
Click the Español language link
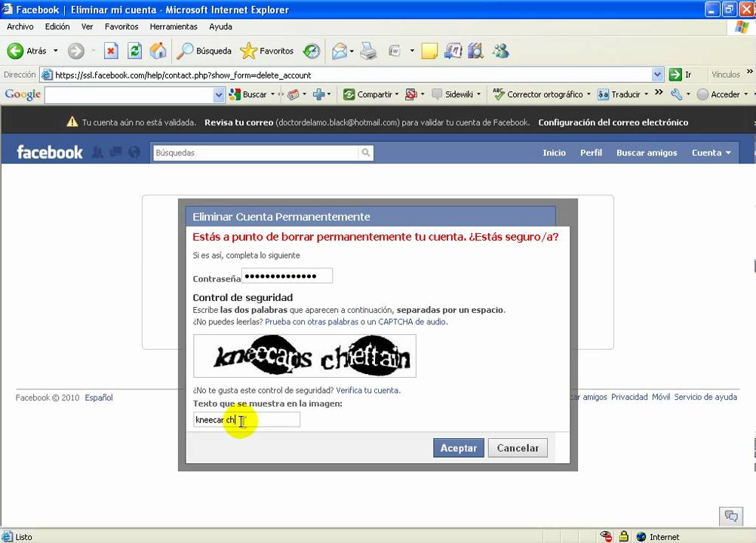point(99,397)
